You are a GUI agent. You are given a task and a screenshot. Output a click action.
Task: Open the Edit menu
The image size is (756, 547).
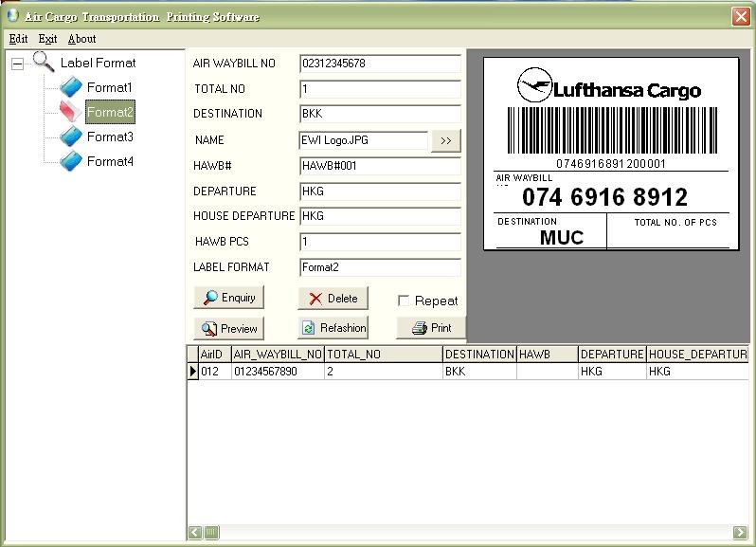pos(18,39)
